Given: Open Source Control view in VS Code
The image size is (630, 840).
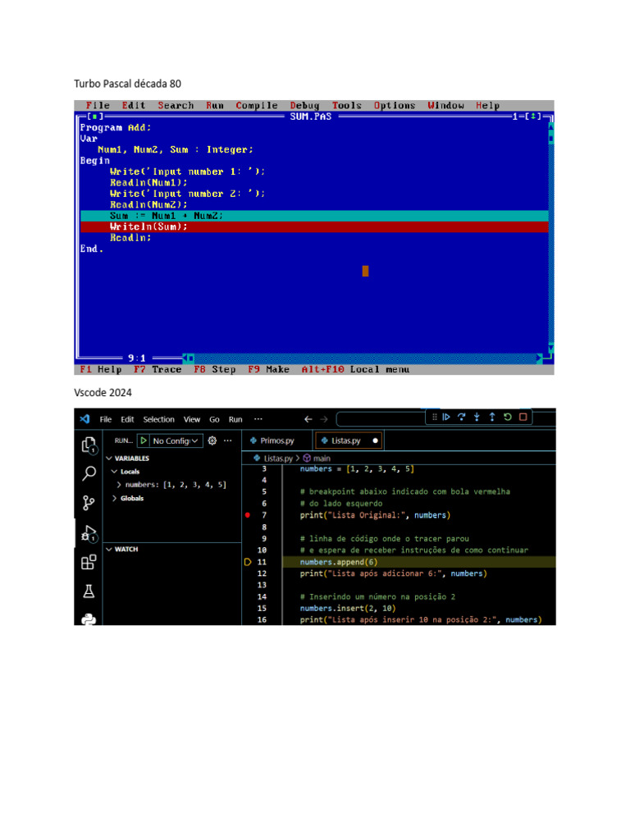Looking at the screenshot, I should click(89, 503).
